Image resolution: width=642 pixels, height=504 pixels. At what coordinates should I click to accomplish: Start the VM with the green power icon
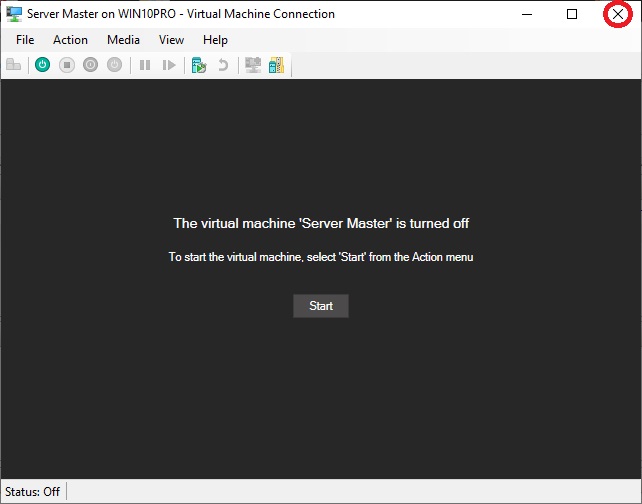pyautogui.click(x=43, y=65)
